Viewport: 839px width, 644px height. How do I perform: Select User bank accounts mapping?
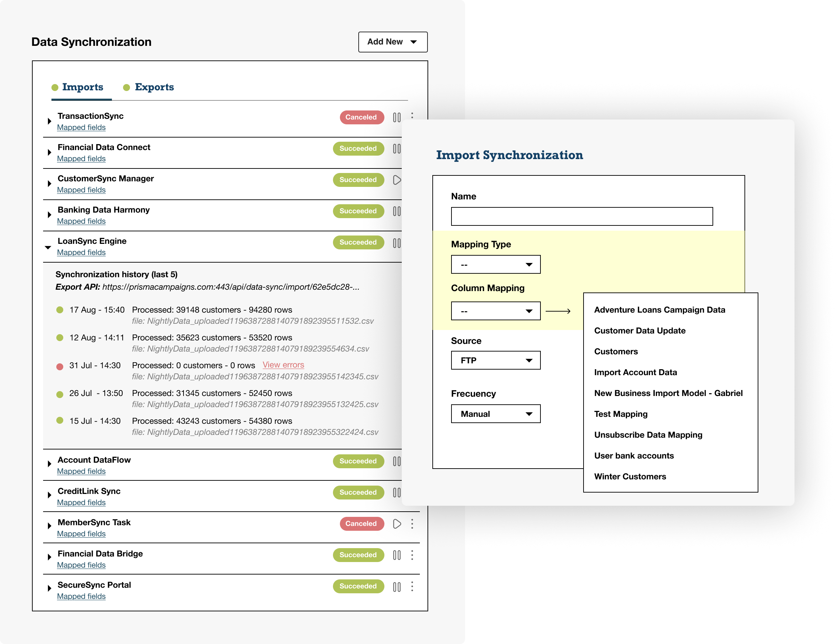634,456
